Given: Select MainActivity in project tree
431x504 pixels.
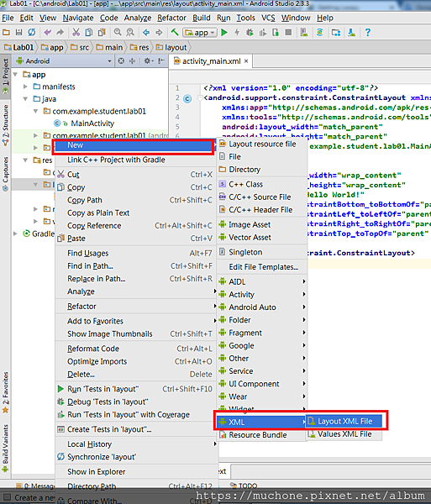Looking at the screenshot, I should click(84, 123).
